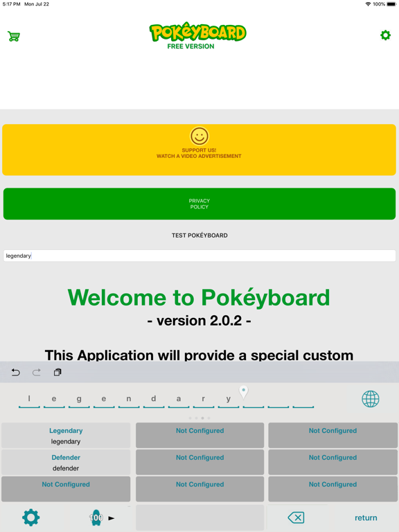Open app settings gear at top
399x532 pixels.
pos(385,35)
